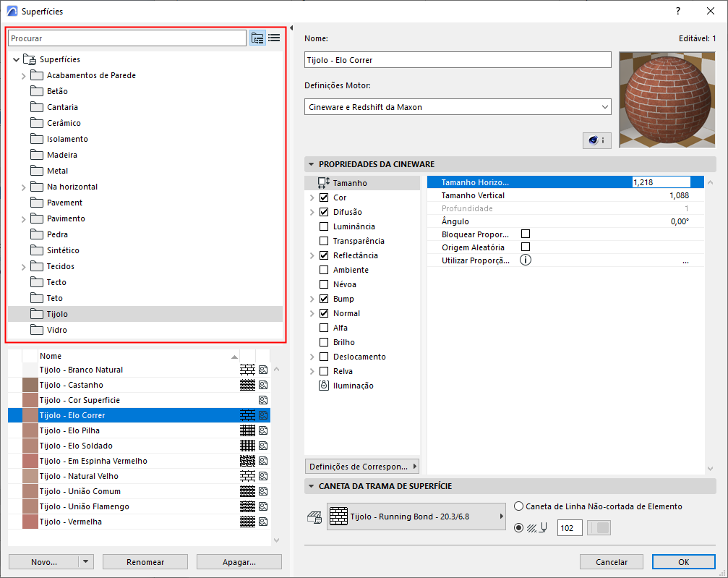Viewport: 728px width, 578px height.
Task: Collapse the left panel with arrow
Action: [x=291, y=28]
